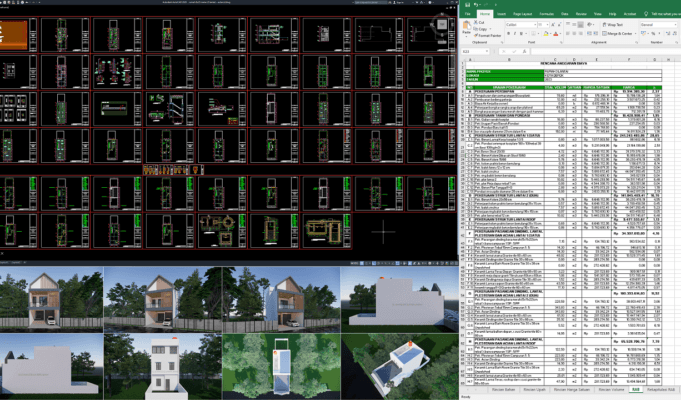Open the Rincian Bahan sheet tab
The image size is (681, 400).
click(x=504, y=390)
